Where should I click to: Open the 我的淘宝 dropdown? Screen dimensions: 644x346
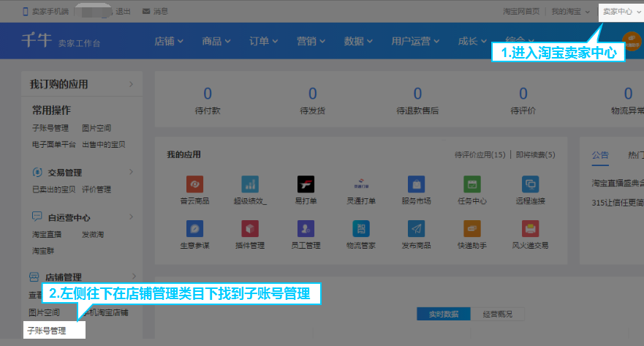click(x=570, y=12)
